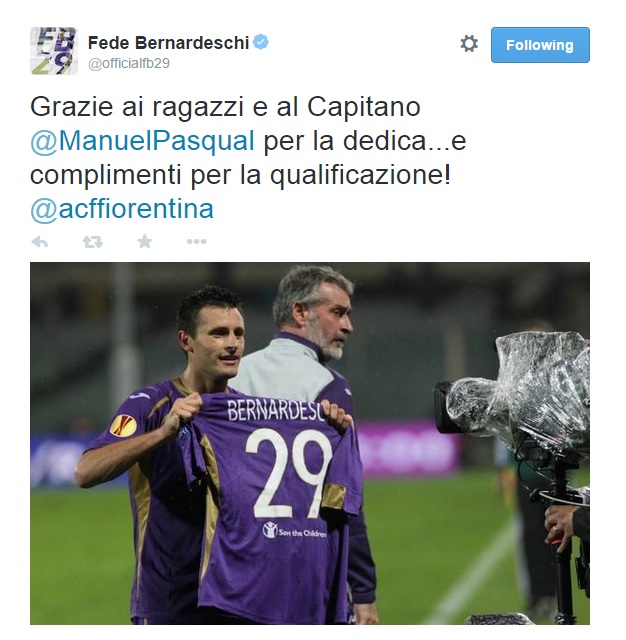Click the word Capitano in tweet text

(364, 107)
